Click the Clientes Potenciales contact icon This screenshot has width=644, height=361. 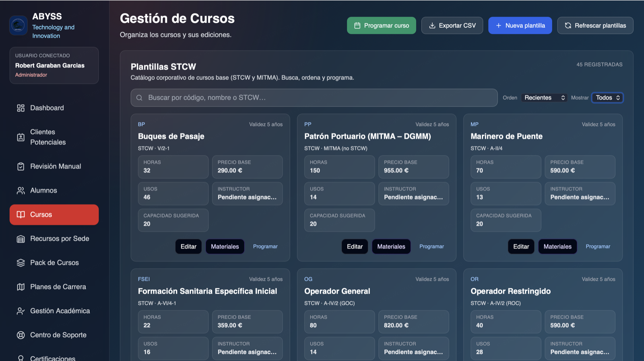click(21, 137)
